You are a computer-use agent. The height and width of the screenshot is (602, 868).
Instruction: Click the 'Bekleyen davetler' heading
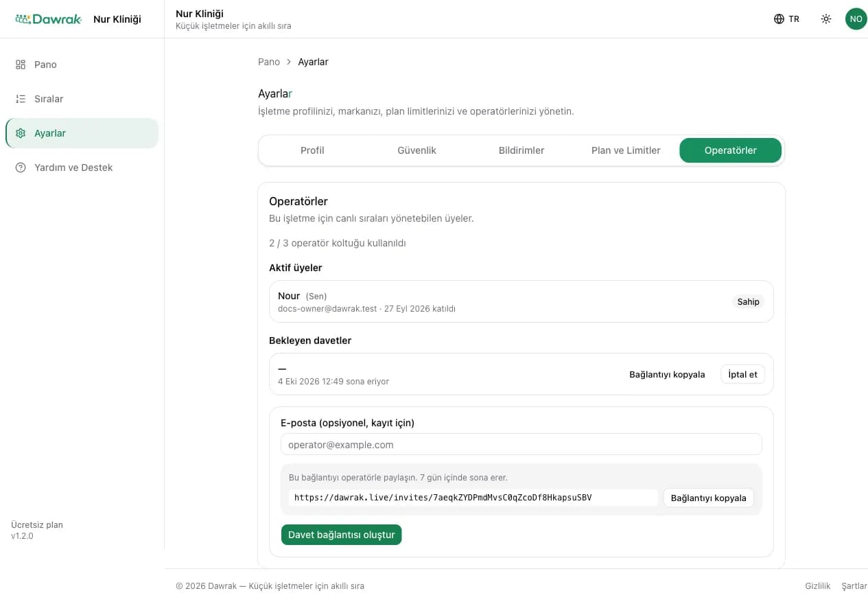[310, 340]
